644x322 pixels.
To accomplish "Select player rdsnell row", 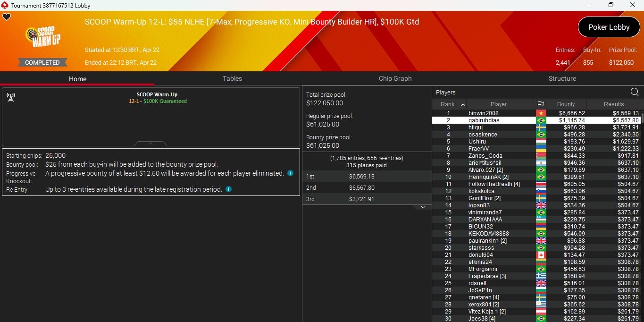I will [536, 283].
